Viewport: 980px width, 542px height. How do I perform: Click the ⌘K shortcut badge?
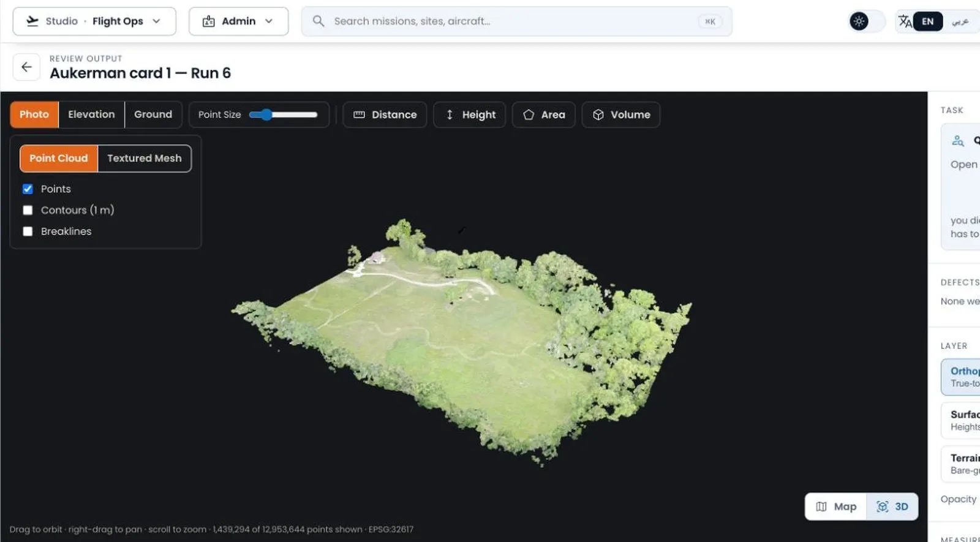[710, 21]
